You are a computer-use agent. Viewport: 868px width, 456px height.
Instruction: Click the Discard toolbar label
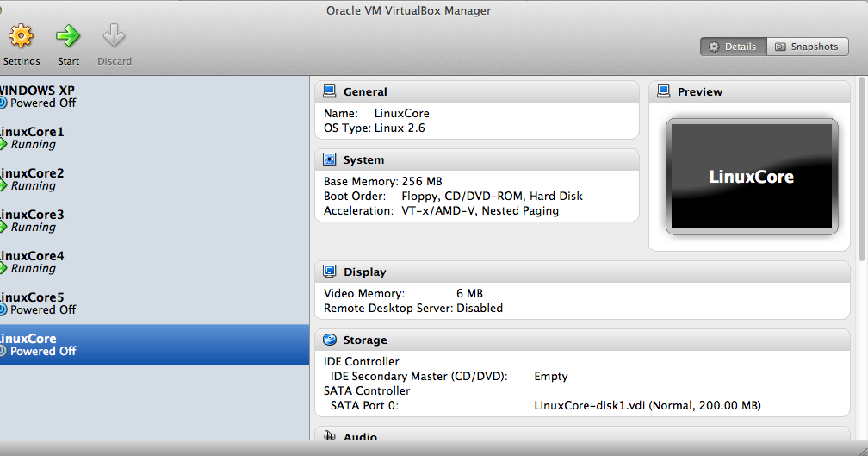pyautogui.click(x=115, y=61)
